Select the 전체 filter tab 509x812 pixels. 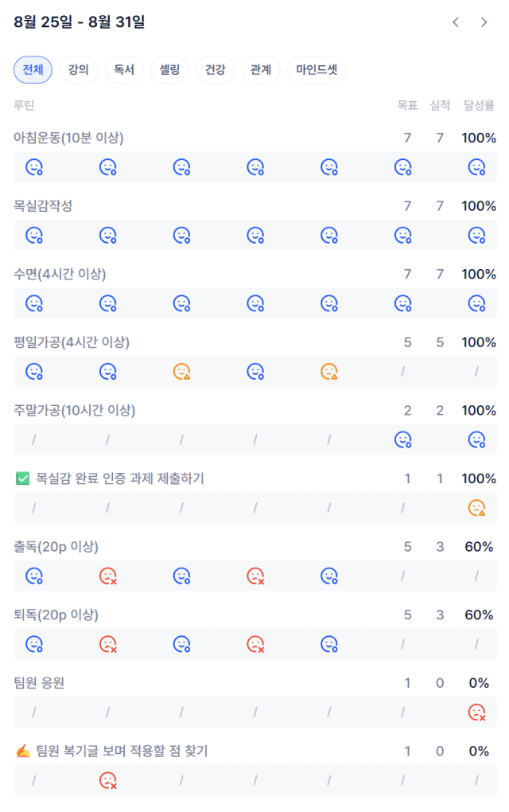pyautogui.click(x=33, y=70)
